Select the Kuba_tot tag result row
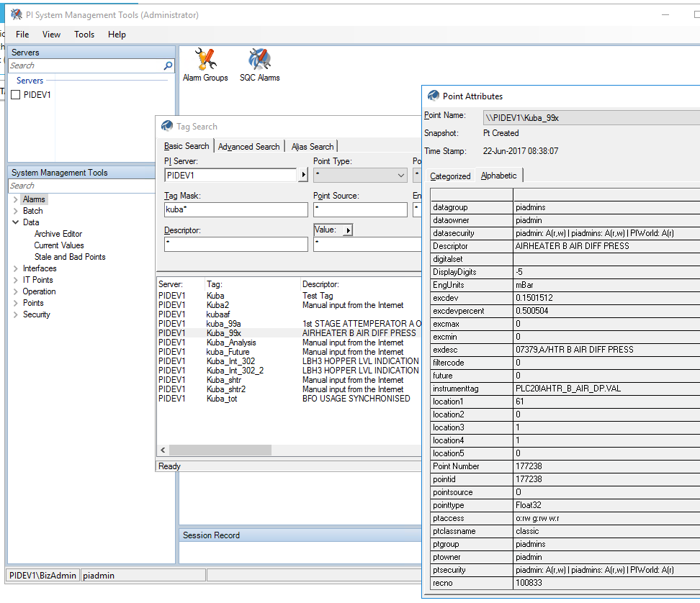 point(290,399)
